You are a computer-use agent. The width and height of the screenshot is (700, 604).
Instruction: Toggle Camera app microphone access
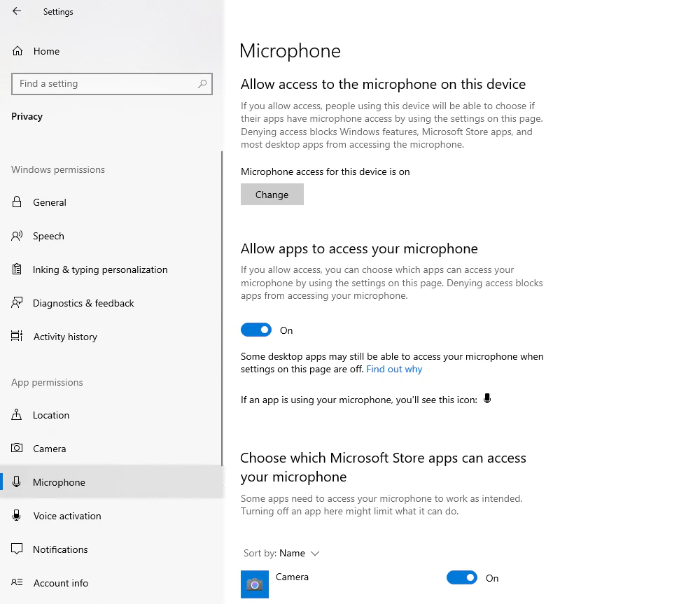coord(462,577)
